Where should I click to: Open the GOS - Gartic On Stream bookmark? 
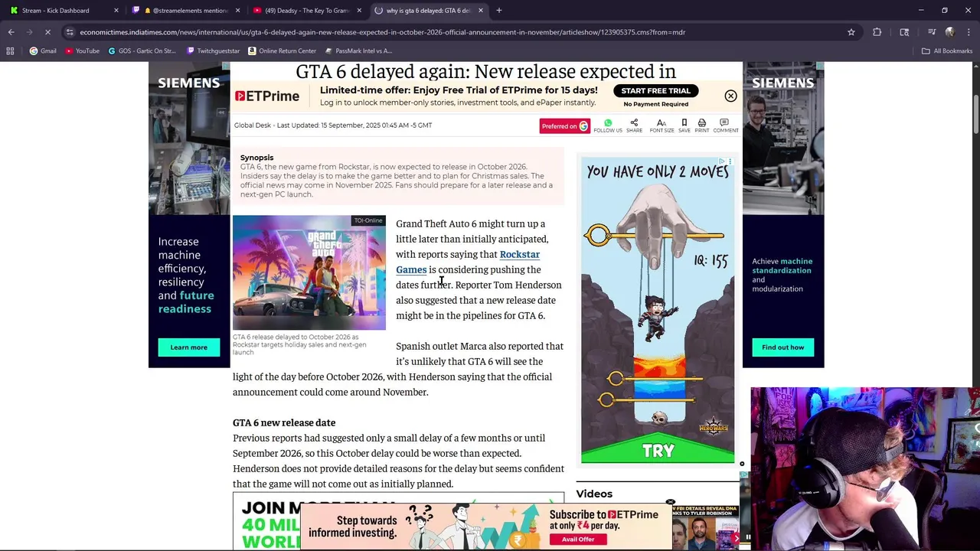(142, 51)
